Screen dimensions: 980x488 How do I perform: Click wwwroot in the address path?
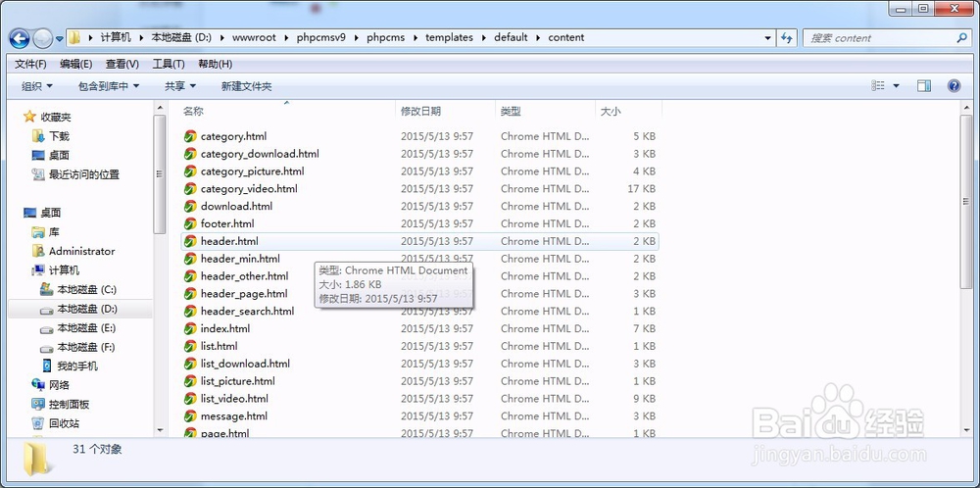(254, 37)
